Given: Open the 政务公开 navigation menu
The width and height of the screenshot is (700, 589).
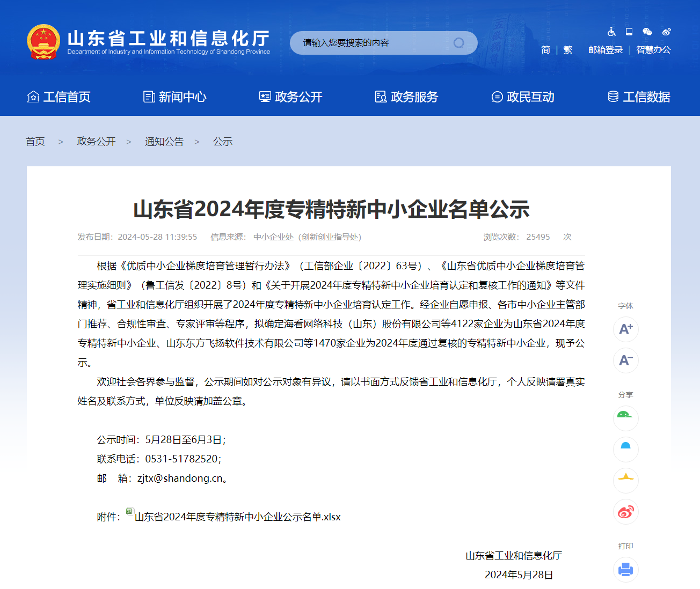Looking at the screenshot, I should (291, 97).
